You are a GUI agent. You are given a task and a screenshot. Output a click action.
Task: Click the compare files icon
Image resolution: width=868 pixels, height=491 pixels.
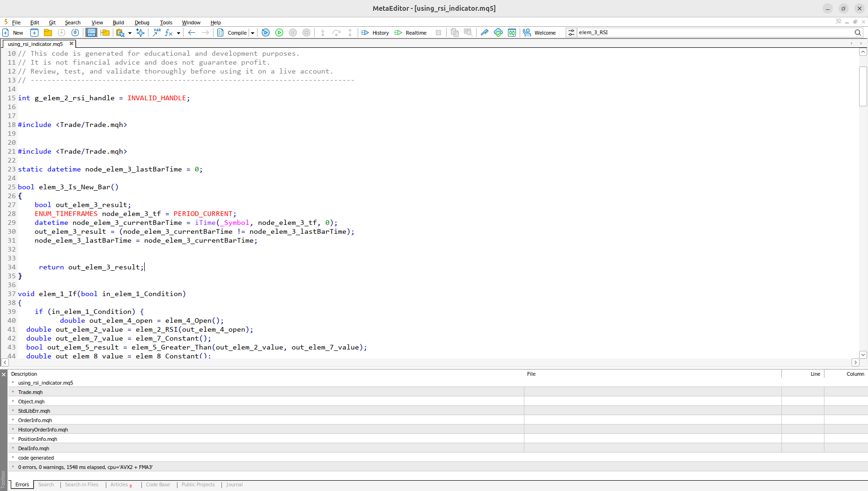pos(455,32)
